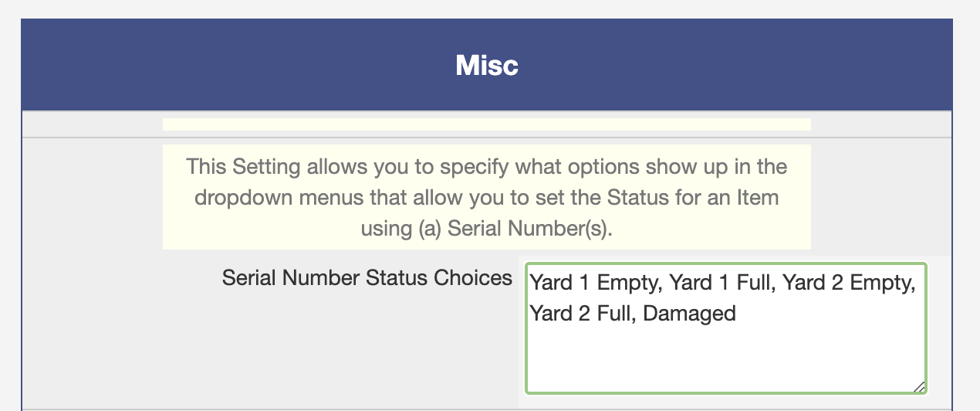Place cursor on "Yard 1 Full" entry
980x411 pixels.
[721, 284]
